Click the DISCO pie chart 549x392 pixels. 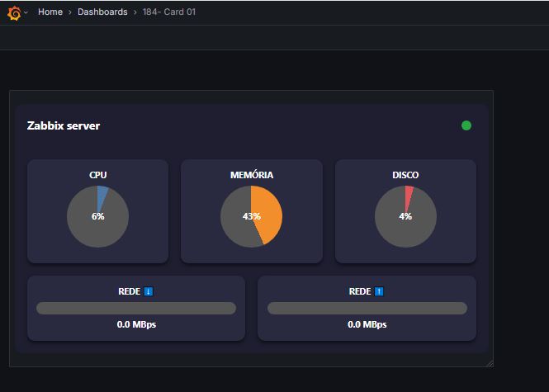405,217
